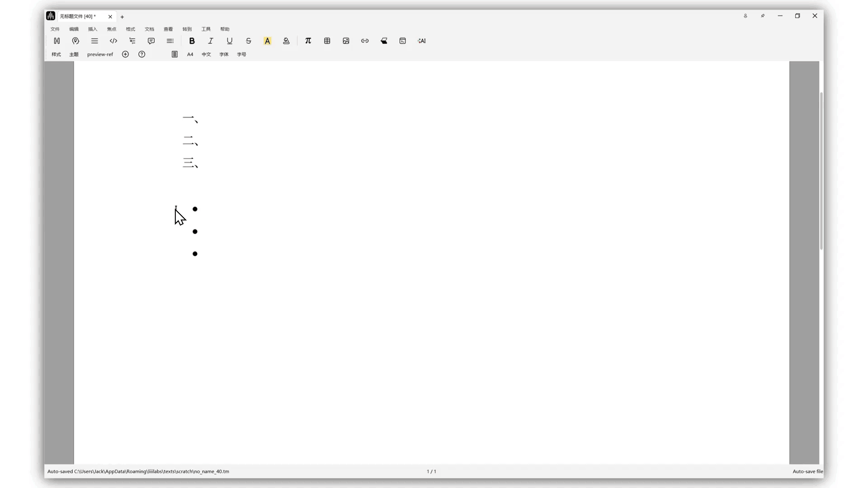This screenshot has height=488, width=868.
Task: Insert a hyperlink
Action: tap(365, 41)
